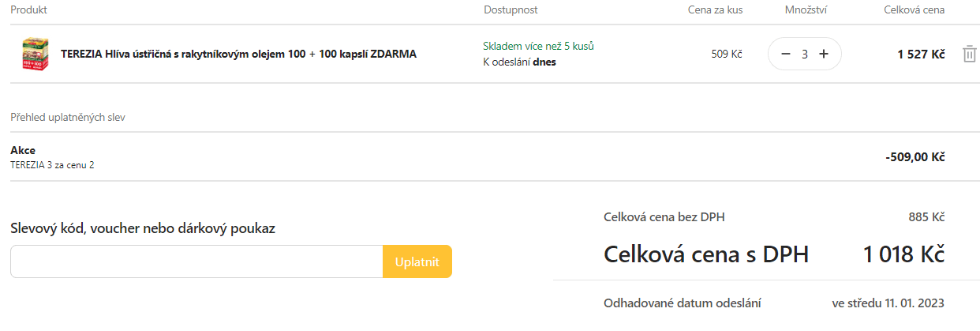
Task: Click the Akce discount row label
Action: tap(23, 150)
